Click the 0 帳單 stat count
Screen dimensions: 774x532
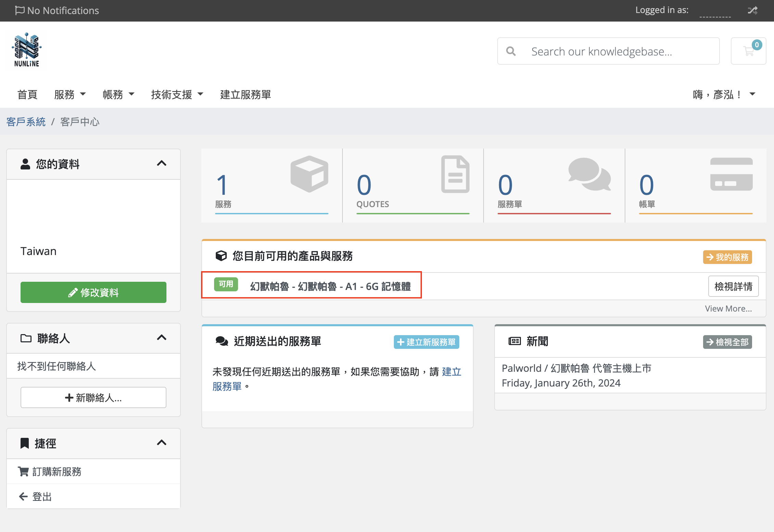pos(647,185)
